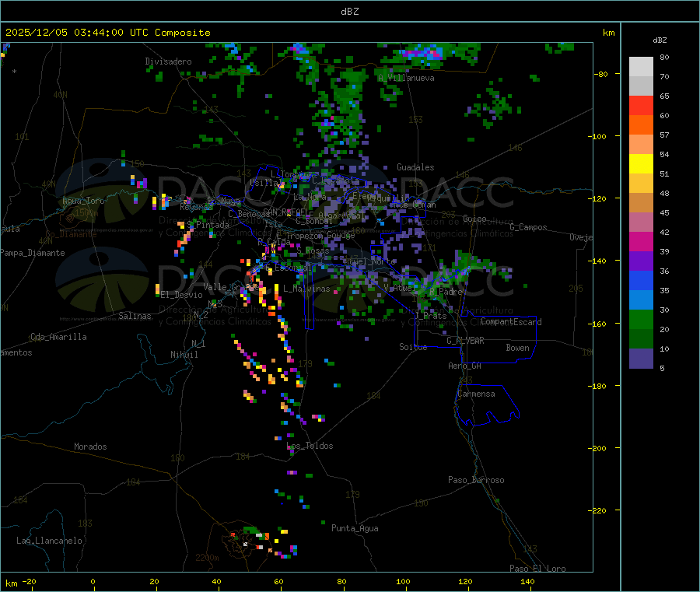Image resolution: width=700 pixels, height=592 pixels.
Task: Click the 'El_Desvio' location label
Action: tap(181, 295)
